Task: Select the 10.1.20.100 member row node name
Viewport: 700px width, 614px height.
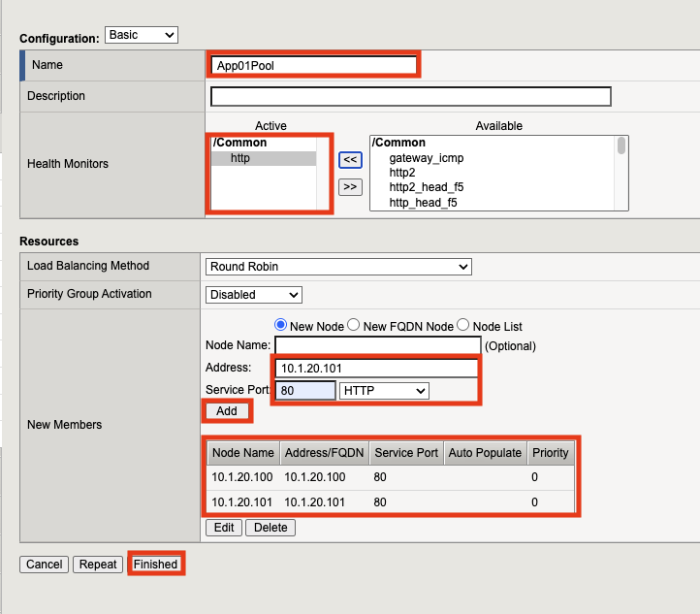Action: click(x=242, y=477)
